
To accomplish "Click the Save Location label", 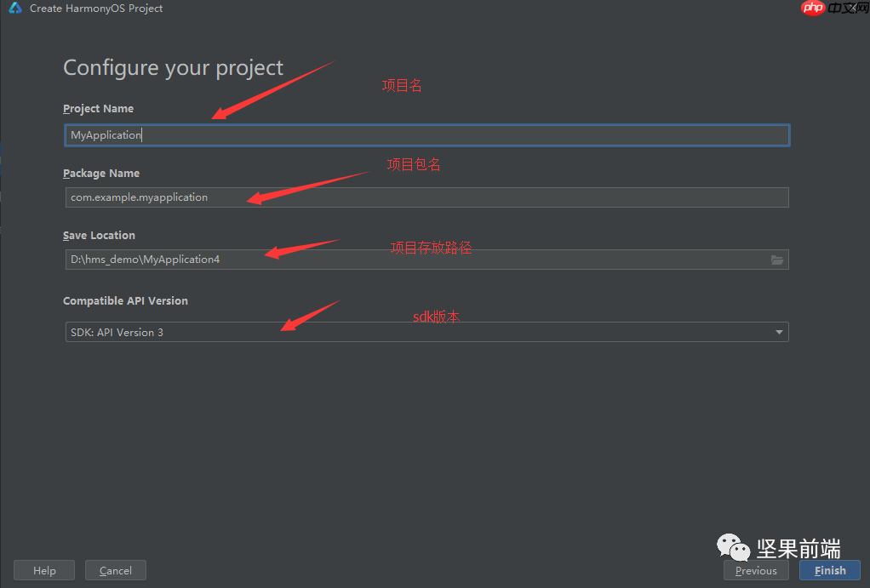I will pyautogui.click(x=99, y=236).
